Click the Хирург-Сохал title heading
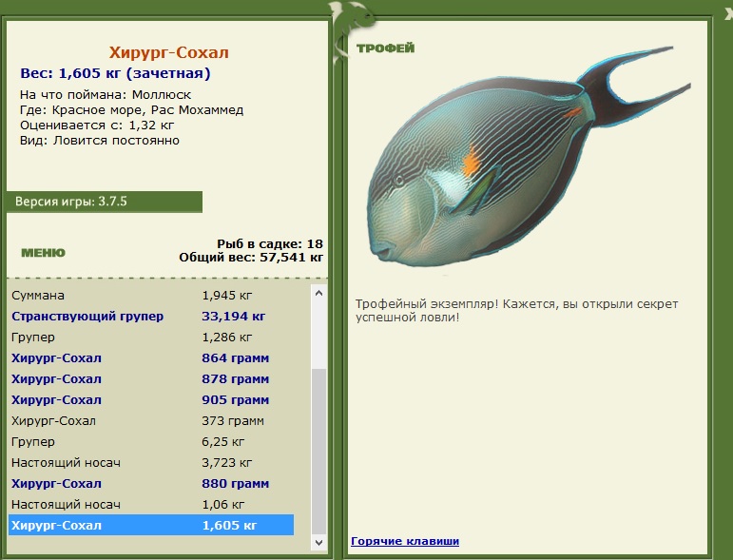The width and height of the screenshot is (733, 560). pos(169,52)
